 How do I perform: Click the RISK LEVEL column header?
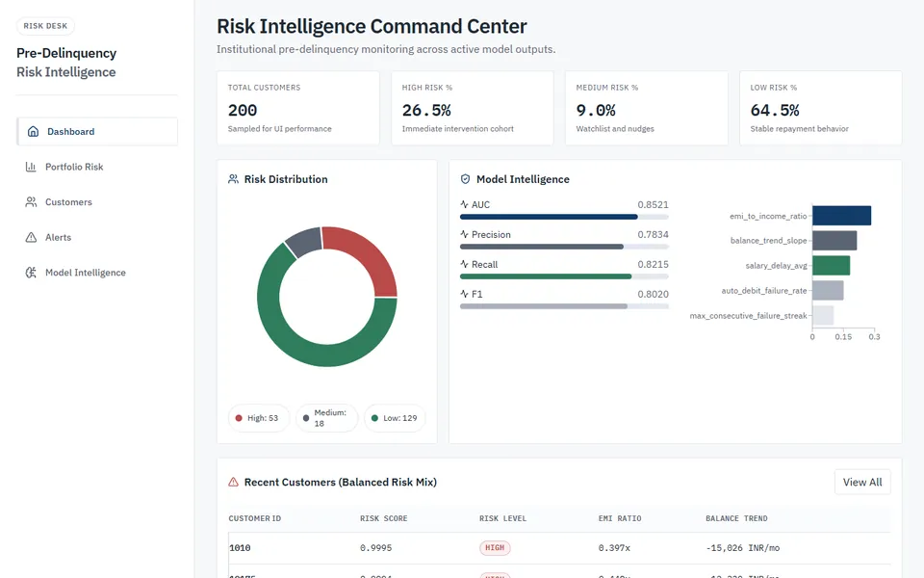tap(502, 518)
